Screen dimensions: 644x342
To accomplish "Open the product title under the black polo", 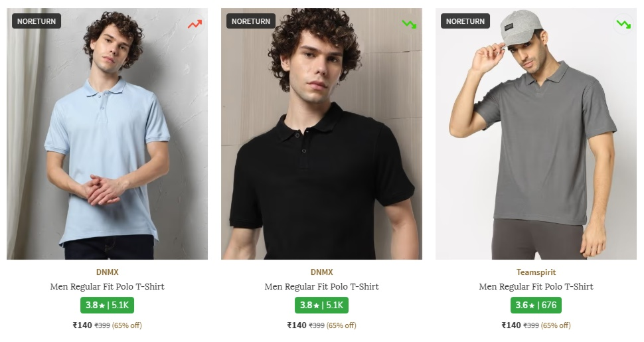I will (321, 287).
